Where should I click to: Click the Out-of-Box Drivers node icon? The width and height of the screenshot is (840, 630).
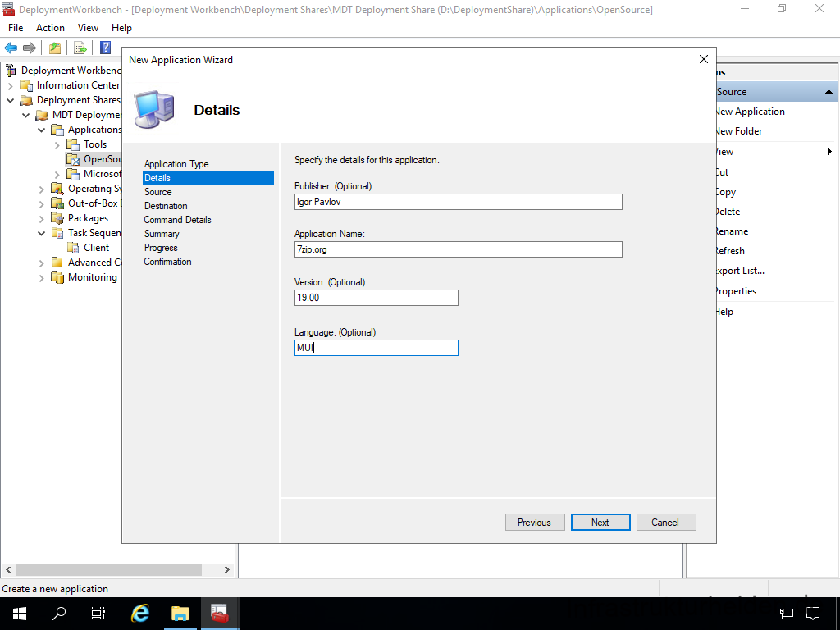[57, 203]
